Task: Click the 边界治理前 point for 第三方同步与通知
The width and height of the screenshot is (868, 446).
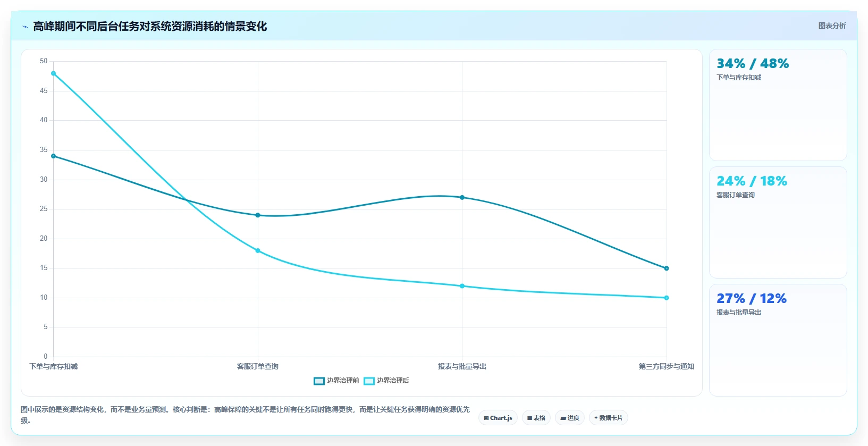Action: (667, 268)
